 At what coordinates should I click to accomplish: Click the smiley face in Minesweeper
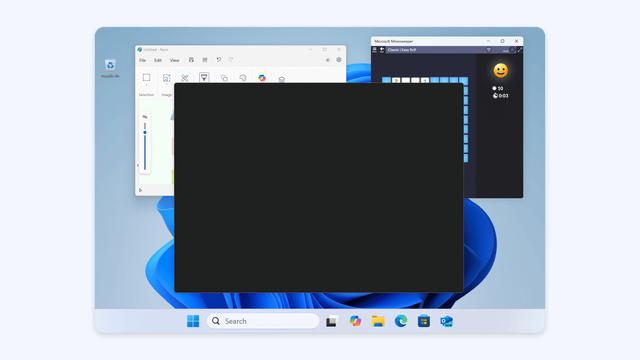click(x=500, y=71)
